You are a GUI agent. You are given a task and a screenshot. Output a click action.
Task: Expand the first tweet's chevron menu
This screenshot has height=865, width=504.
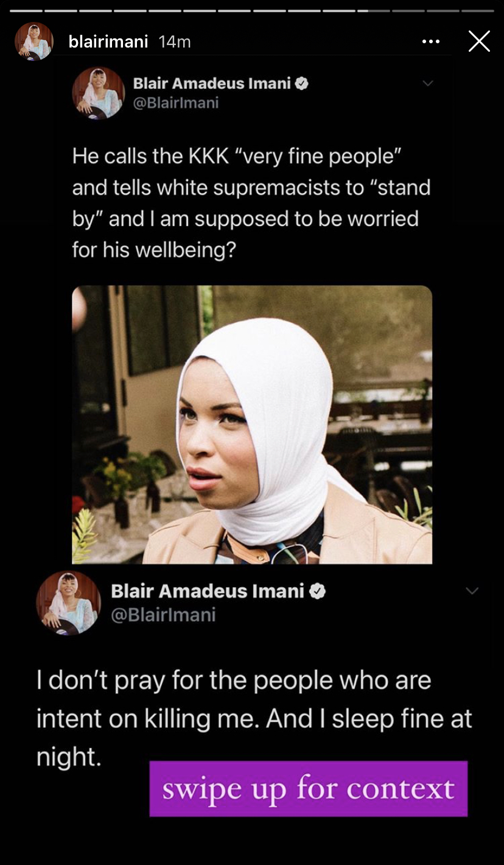428,83
